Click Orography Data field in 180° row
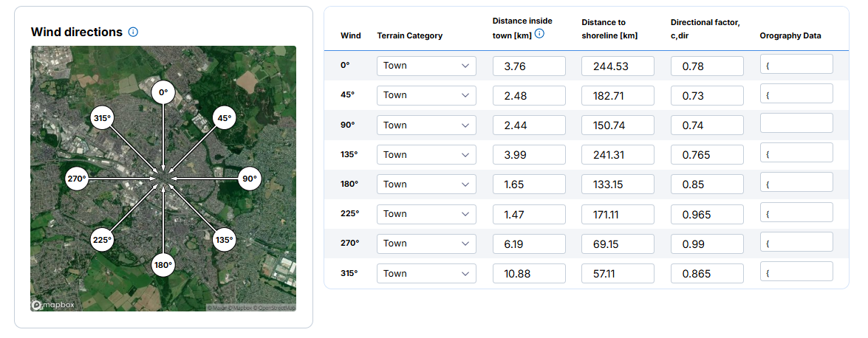Image resolution: width=868 pixels, height=338 pixels. point(796,182)
